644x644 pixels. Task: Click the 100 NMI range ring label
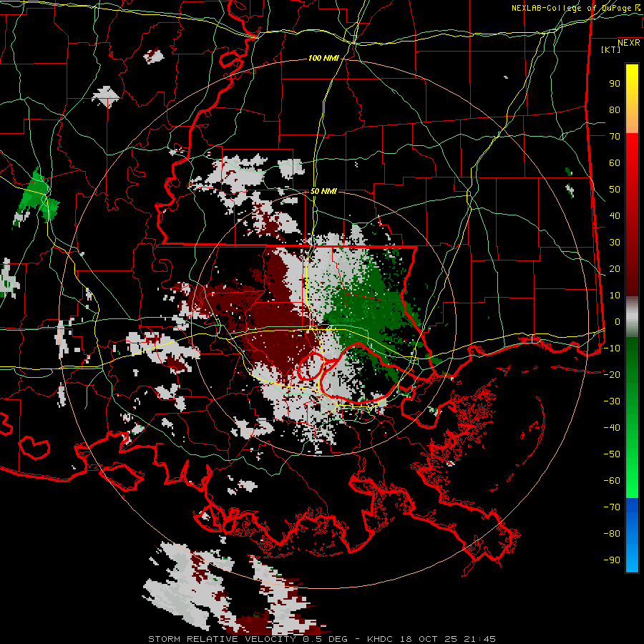(323, 58)
